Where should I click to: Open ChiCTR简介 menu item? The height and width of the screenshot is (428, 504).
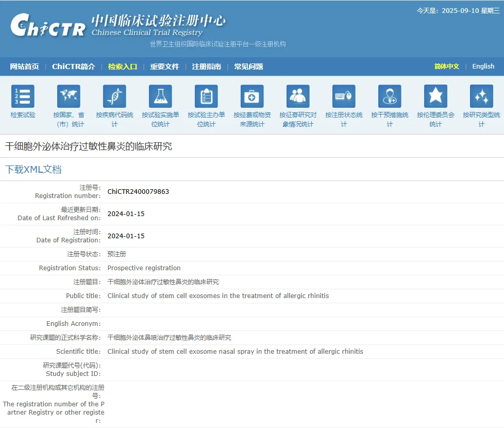coord(73,67)
